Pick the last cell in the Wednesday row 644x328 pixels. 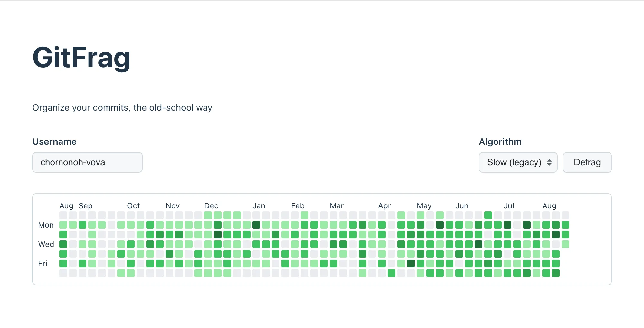coord(565,244)
